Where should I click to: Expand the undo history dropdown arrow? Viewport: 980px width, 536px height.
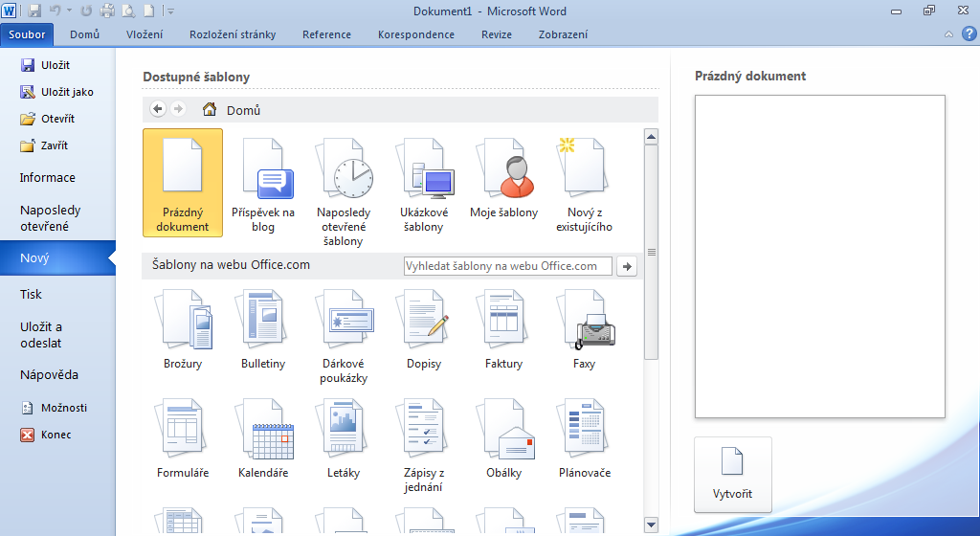(x=69, y=11)
